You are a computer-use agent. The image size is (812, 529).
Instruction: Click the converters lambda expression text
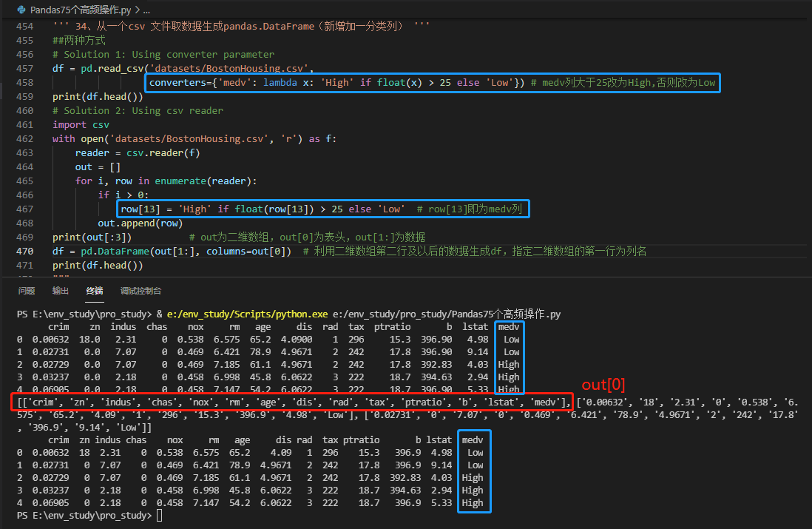pyautogui.click(x=336, y=82)
